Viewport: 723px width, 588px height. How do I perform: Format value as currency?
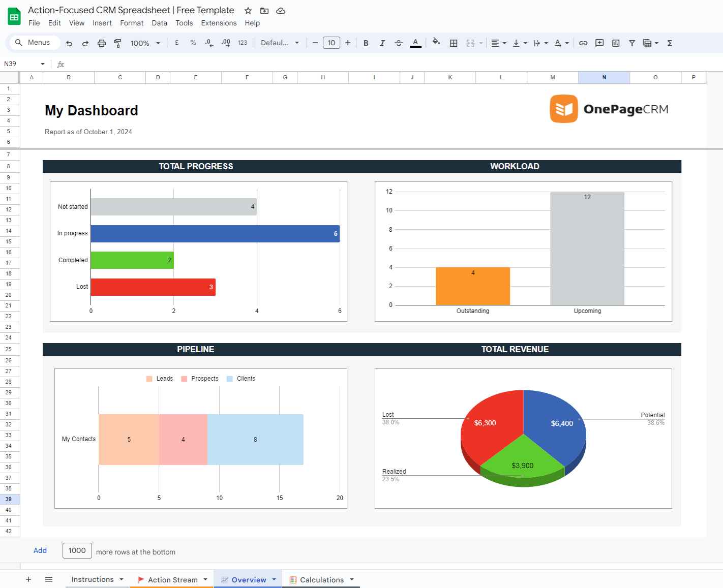point(176,43)
